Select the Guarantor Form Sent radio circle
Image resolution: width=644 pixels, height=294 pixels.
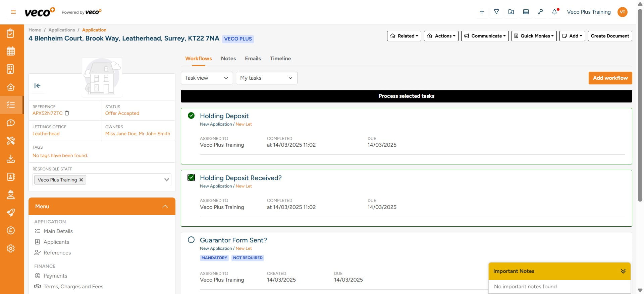(191, 240)
